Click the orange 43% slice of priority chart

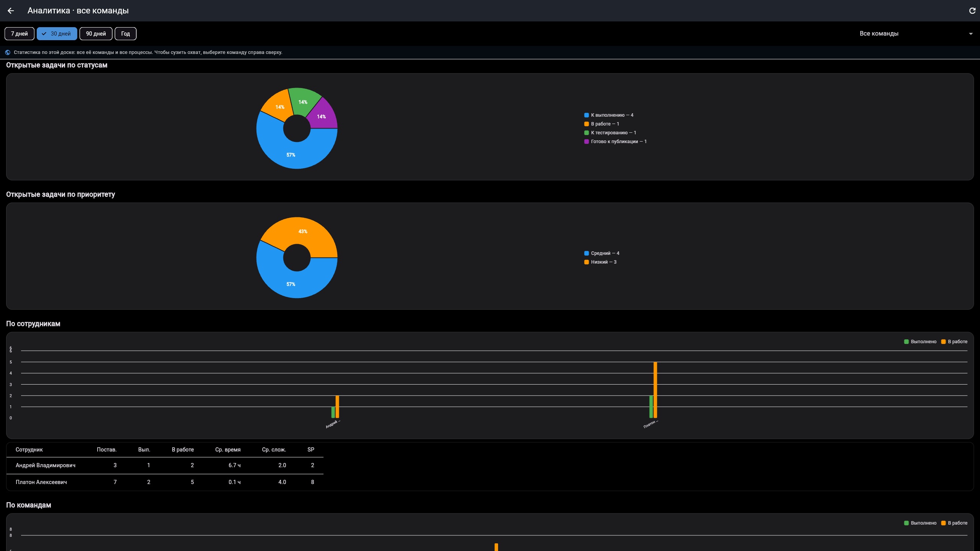302,232
